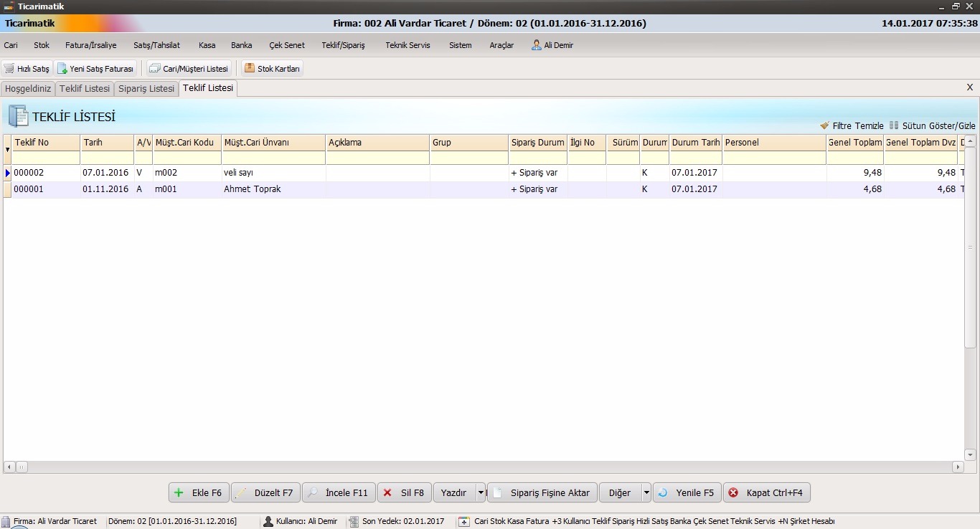Open Stok Kartları from toolbar
The width and height of the screenshot is (980, 529).
[x=249, y=69]
